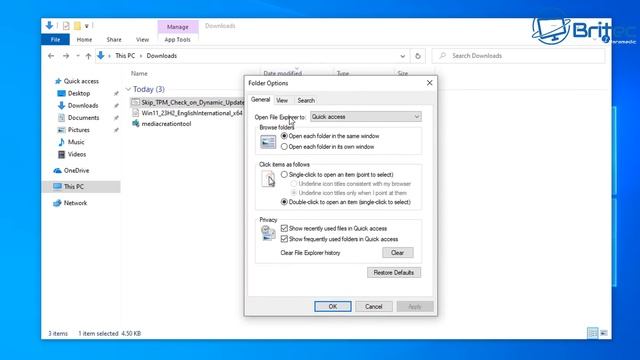Viewport: 640px width, 360px height.
Task: Click the Desktop icon in navigation pane
Action: click(x=61, y=93)
